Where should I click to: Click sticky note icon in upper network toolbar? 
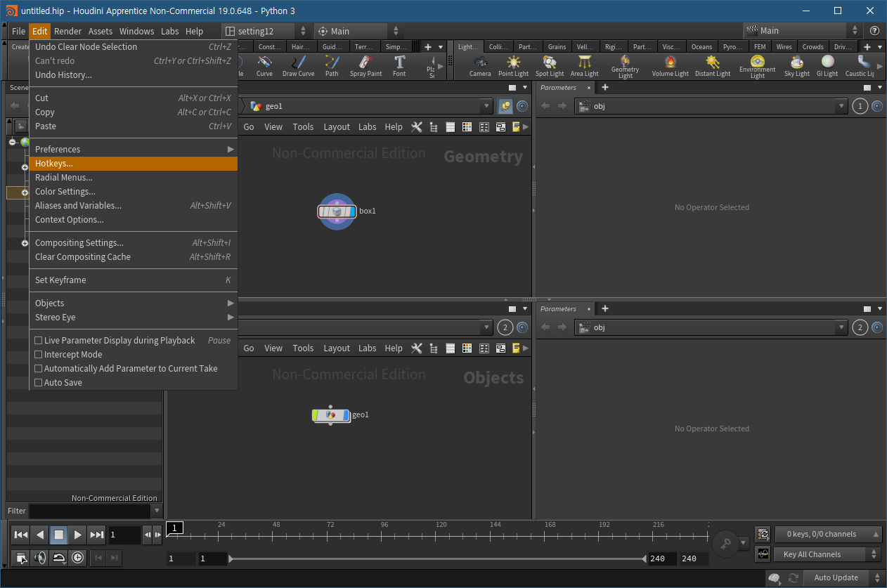click(516, 127)
